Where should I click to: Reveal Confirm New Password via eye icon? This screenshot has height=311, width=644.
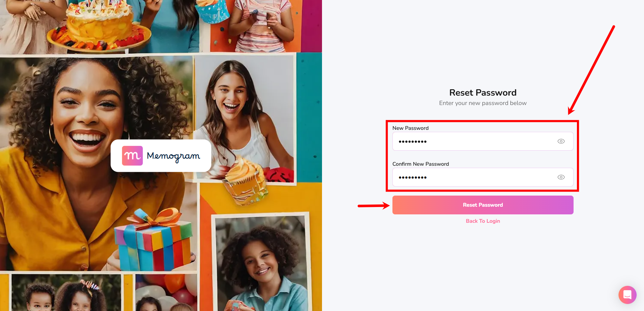[x=561, y=177]
